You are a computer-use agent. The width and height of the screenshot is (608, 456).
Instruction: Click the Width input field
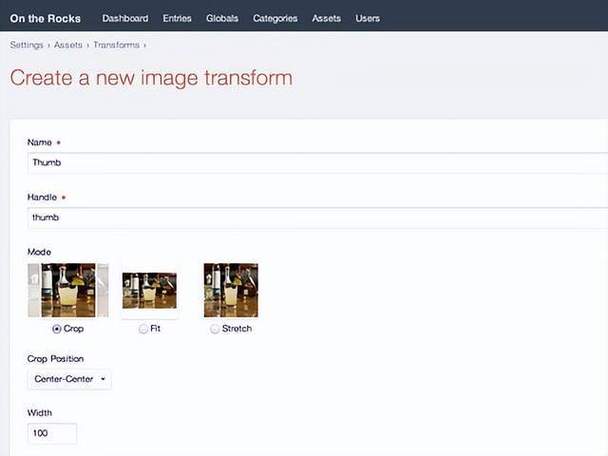point(52,433)
